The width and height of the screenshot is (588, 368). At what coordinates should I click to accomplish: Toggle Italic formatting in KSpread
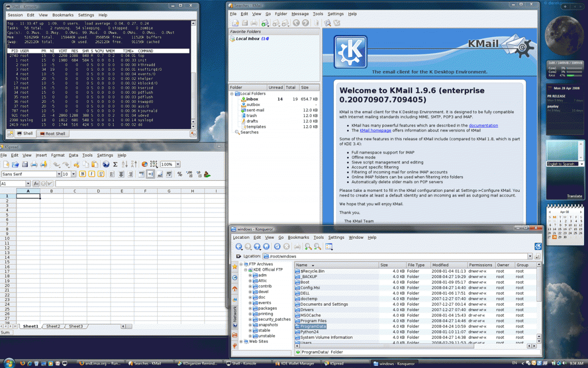[92, 174]
